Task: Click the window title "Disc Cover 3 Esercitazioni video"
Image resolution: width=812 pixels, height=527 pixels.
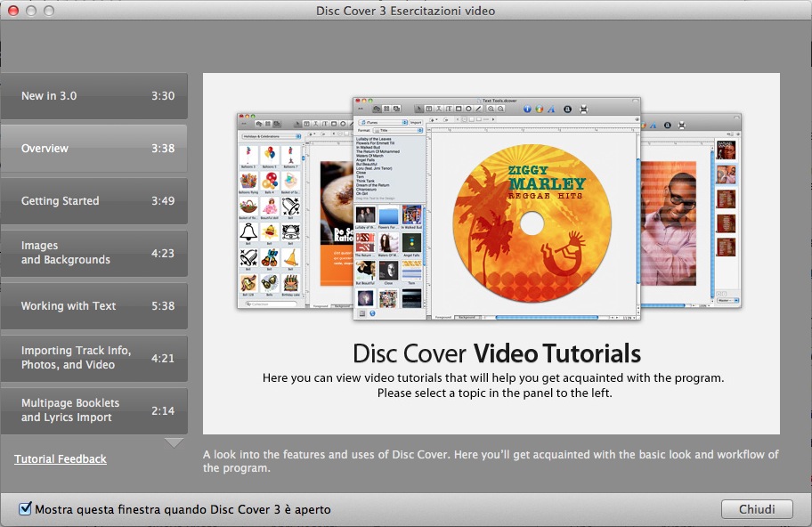Action: [406, 11]
